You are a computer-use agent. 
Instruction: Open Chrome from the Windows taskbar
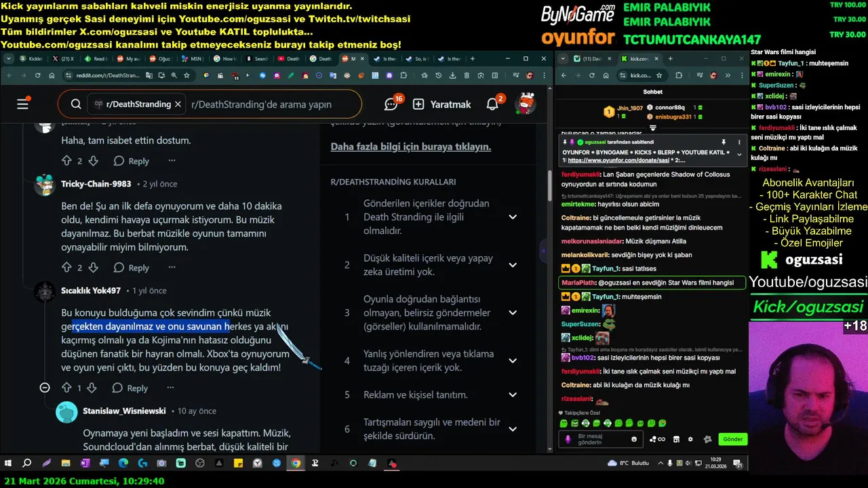tap(296, 464)
